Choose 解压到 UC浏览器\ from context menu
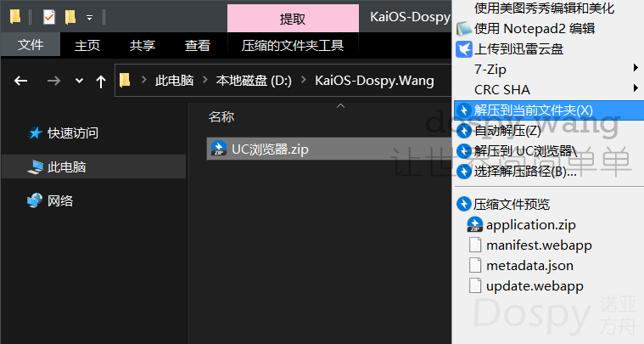The image size is (644, 344). point(525,151)
